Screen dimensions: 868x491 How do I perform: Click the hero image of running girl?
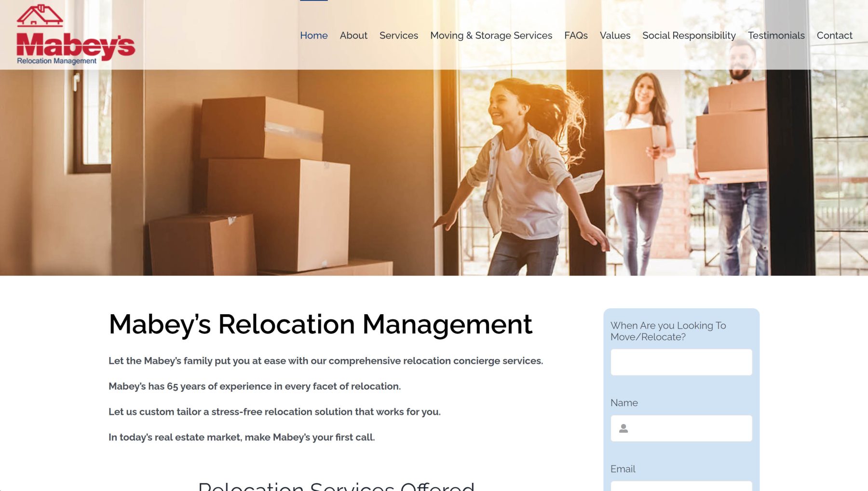pos(521,178)
